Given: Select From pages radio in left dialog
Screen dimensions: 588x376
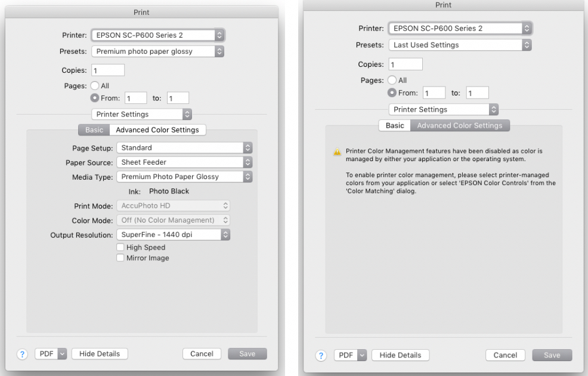Looking at the screenshot, I should coord(94,98).
